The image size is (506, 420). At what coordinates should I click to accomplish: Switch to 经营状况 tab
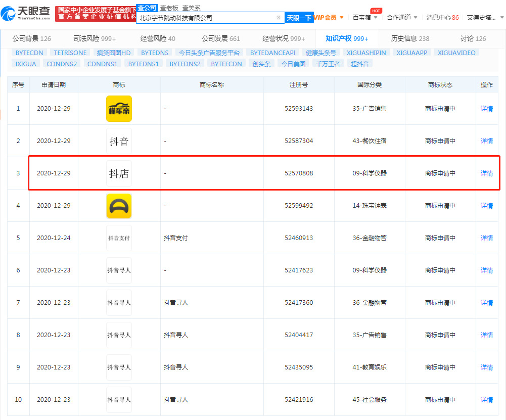click(x=284, y=39)
